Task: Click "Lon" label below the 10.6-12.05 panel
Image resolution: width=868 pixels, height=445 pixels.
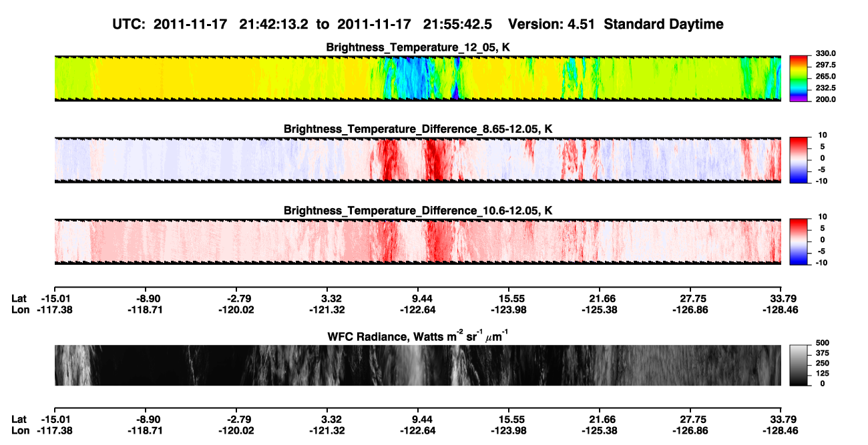Action: click(x=20, y=310)
